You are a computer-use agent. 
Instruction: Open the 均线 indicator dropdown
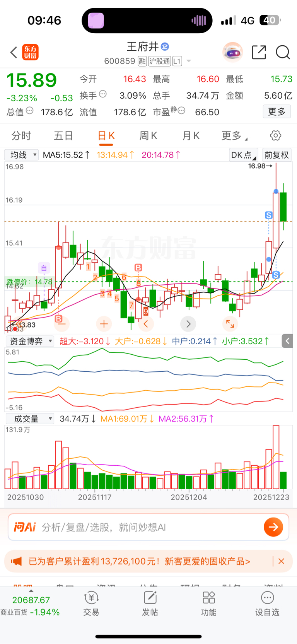point(21,155)
